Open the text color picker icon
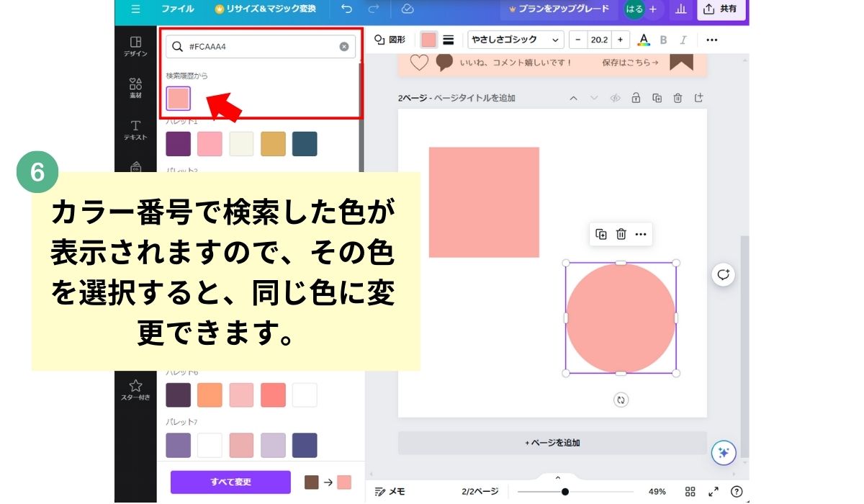 point(644,40)
